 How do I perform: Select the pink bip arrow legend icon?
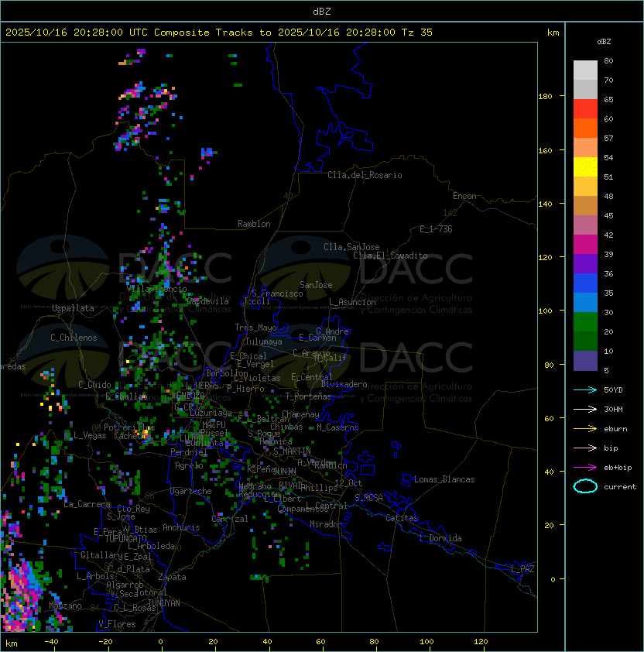[x=585, y=448]
